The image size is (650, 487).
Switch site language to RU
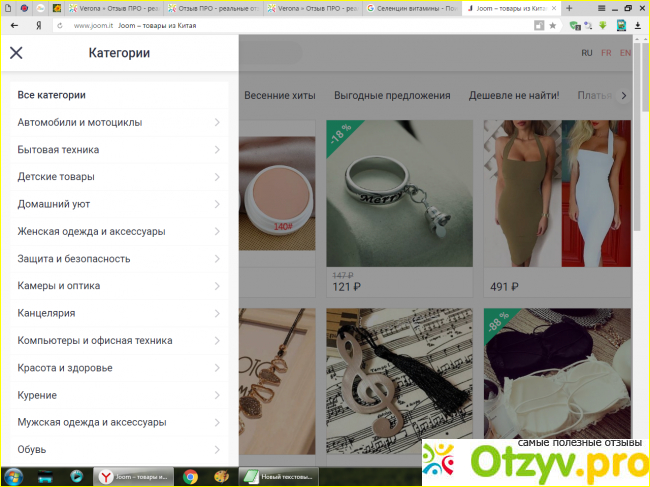(x=587, y=53)
